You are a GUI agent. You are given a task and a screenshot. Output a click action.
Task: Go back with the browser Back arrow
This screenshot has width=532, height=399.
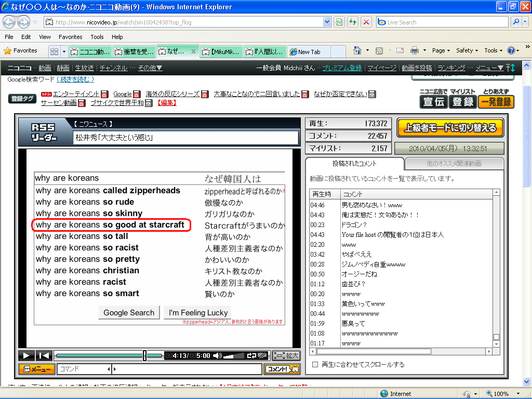point(9,22)
